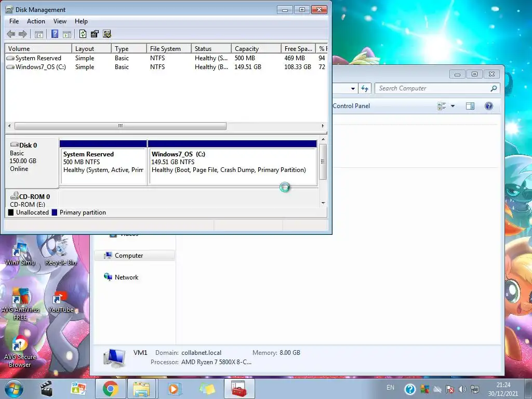Sort by the Free Space column header
The image size is (532, 399).
point(298,48)
